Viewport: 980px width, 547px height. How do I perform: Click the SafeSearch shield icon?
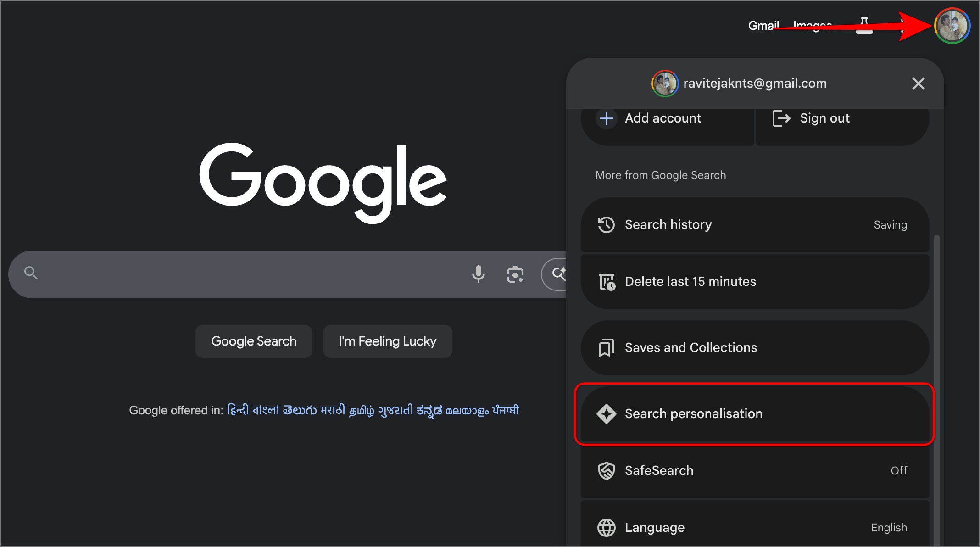[607, 470]
